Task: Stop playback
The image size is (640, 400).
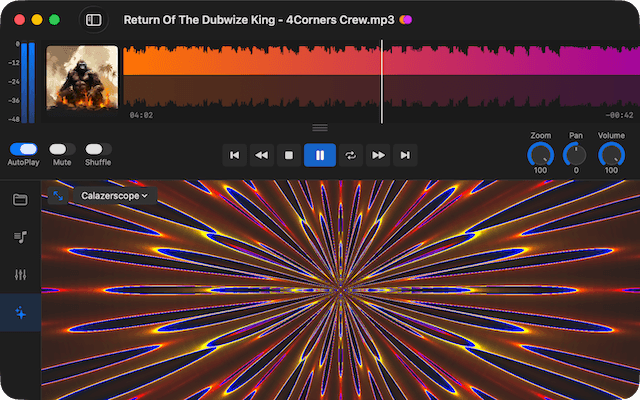Action: tap(289, 155)
